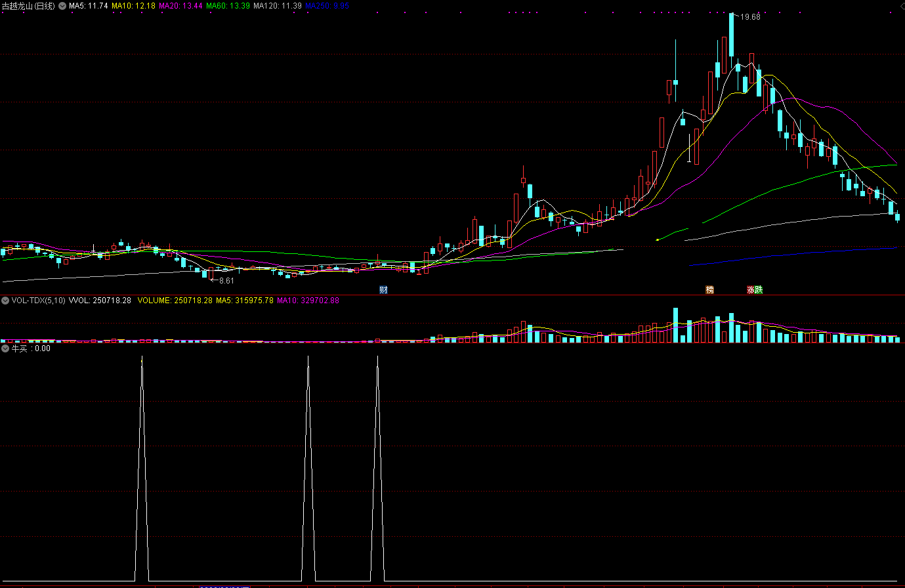This screenshot has width=905, height=588.
Task: Expand the 牛买 indicator dropdown arrow
Action: (5, 348)
